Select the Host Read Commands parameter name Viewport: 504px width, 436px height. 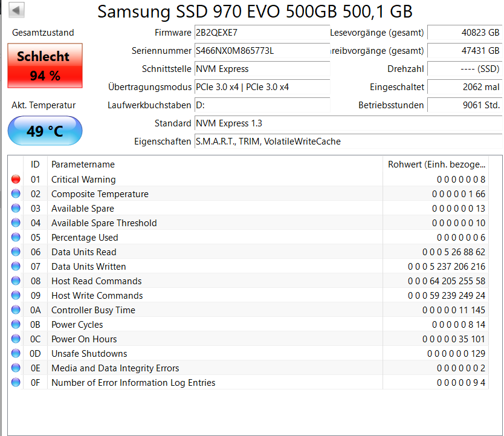(x=97, y=281)
